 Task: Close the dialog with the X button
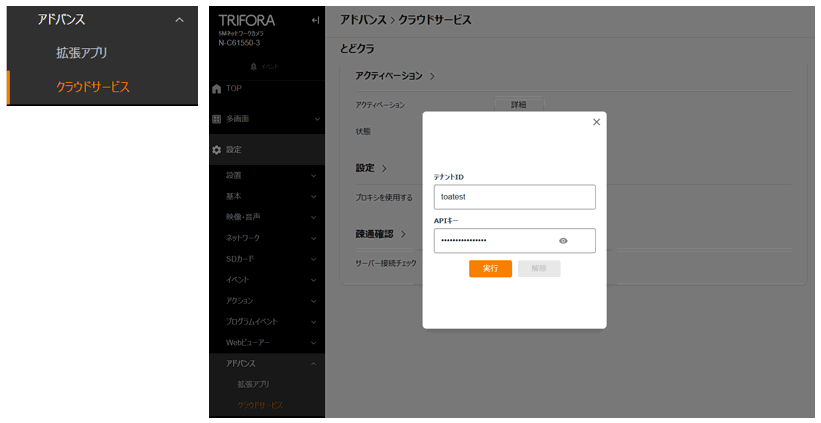tap(596, 122)
